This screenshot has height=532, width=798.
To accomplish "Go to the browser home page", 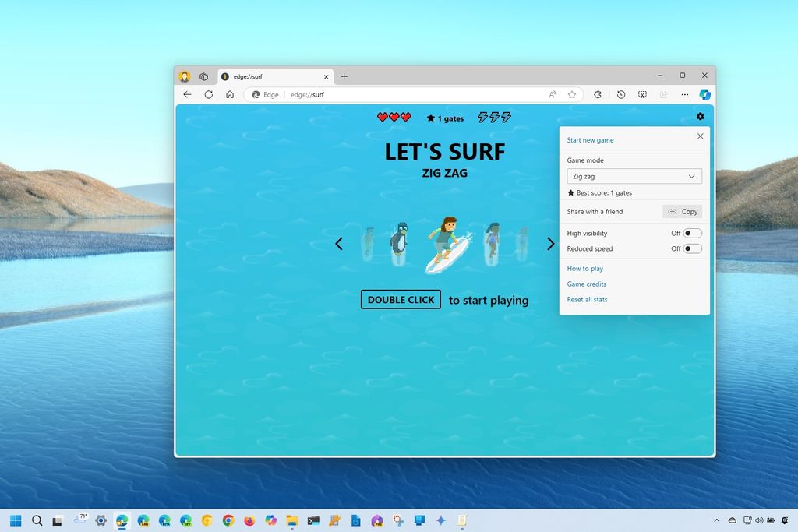I will [x=229, y=94].
